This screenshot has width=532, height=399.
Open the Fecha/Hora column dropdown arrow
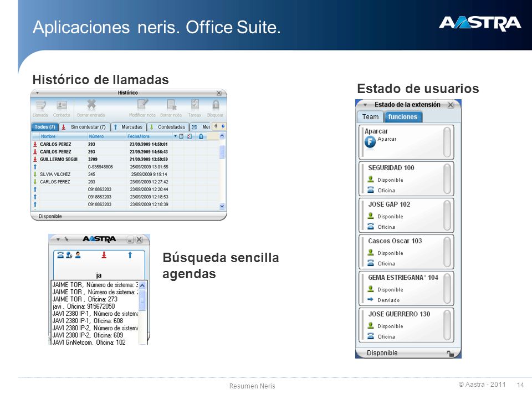click(x=176, y=136)
